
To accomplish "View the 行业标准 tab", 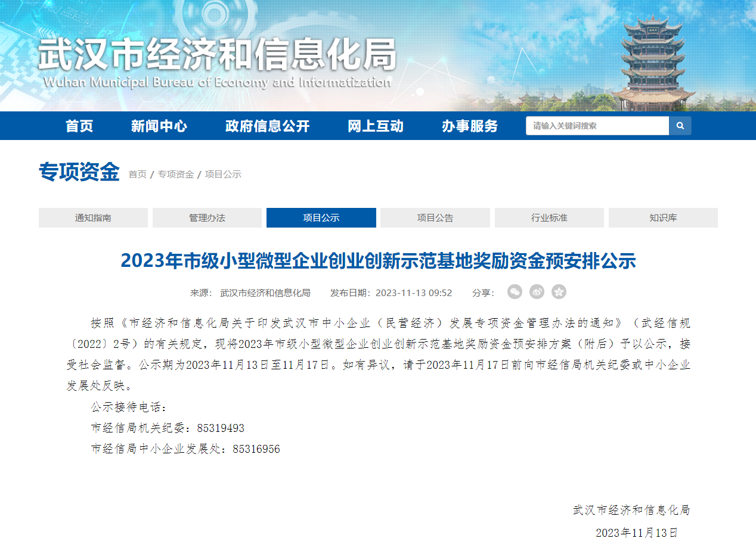I will coord(549,218).
